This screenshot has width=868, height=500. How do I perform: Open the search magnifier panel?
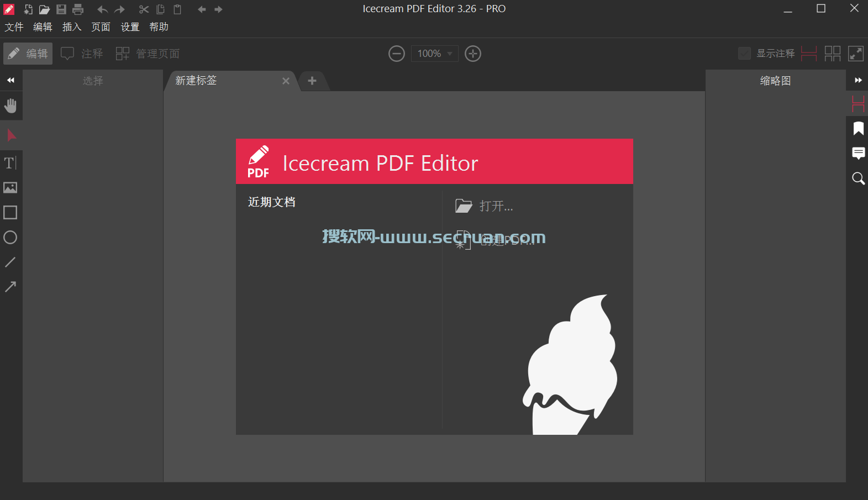coord(858,178)
